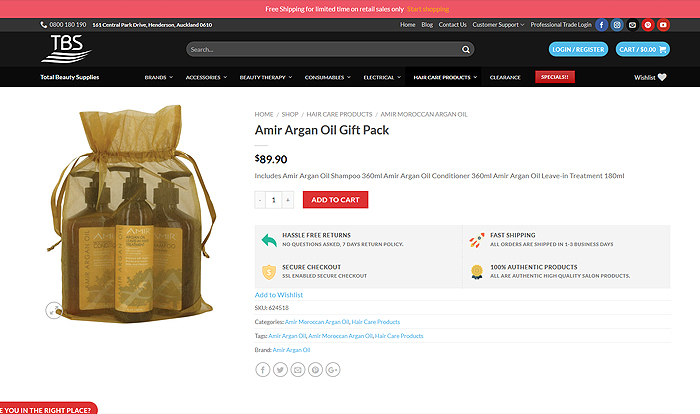Expand the Hair Care Products menu

[x=445, y=77]
